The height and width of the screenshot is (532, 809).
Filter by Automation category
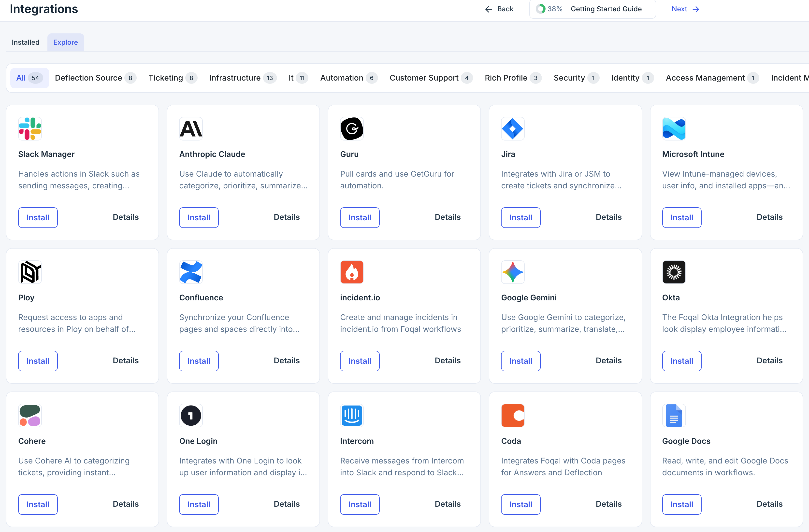coord(349,78)
